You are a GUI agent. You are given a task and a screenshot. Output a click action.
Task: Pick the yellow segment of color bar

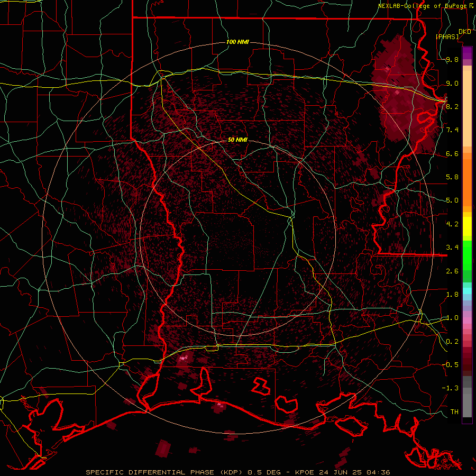(x=467, y=226)
